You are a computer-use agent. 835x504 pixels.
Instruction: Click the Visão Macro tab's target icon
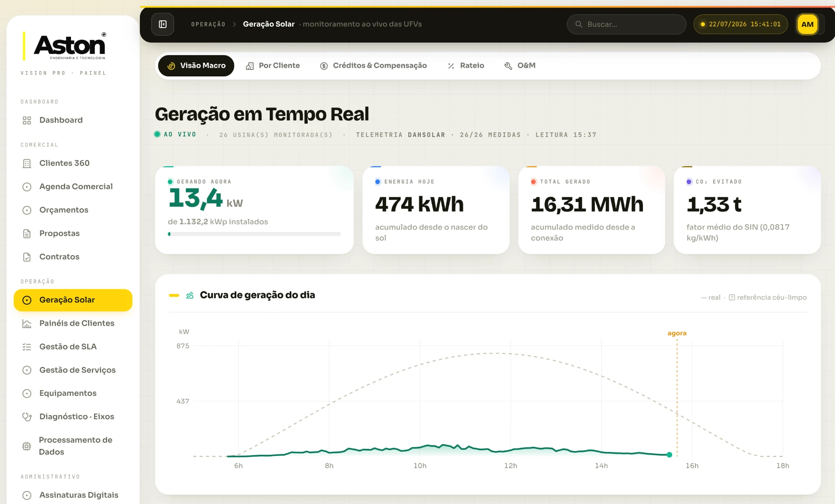(171, 66)
